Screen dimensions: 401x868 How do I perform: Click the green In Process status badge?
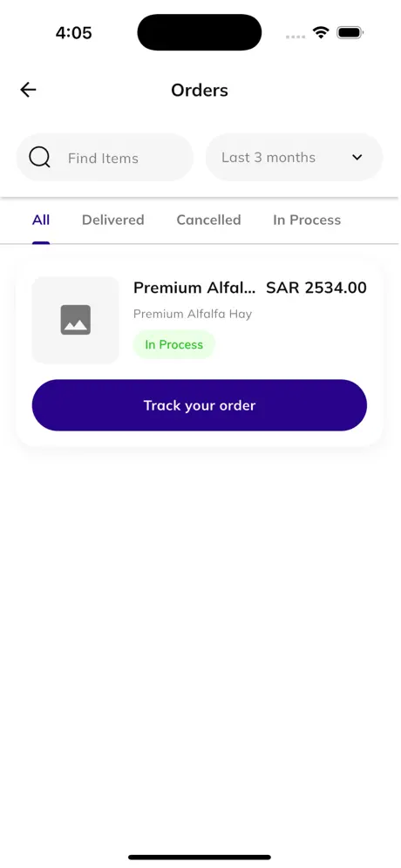174,344
